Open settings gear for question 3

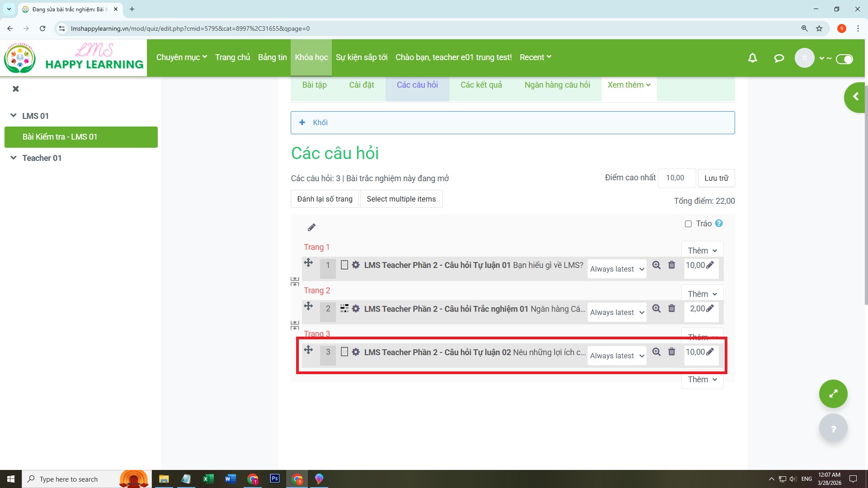coord(356,352)
